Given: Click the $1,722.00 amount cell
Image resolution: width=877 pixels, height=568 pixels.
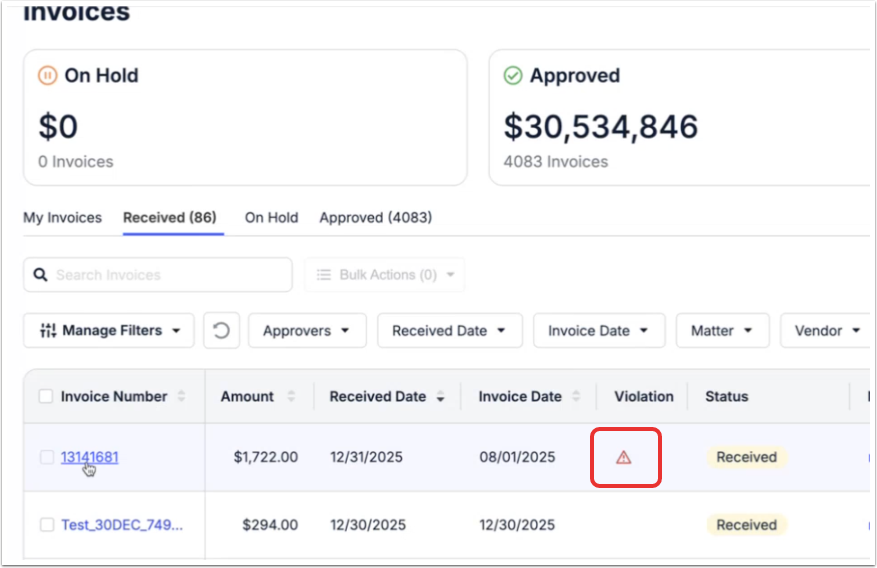Looking at the screenshot, I should (x=266, y=457).
